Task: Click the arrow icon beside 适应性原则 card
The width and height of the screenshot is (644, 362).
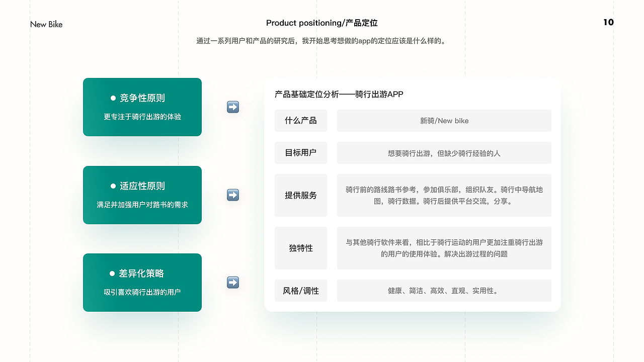Action: point(233,195)
